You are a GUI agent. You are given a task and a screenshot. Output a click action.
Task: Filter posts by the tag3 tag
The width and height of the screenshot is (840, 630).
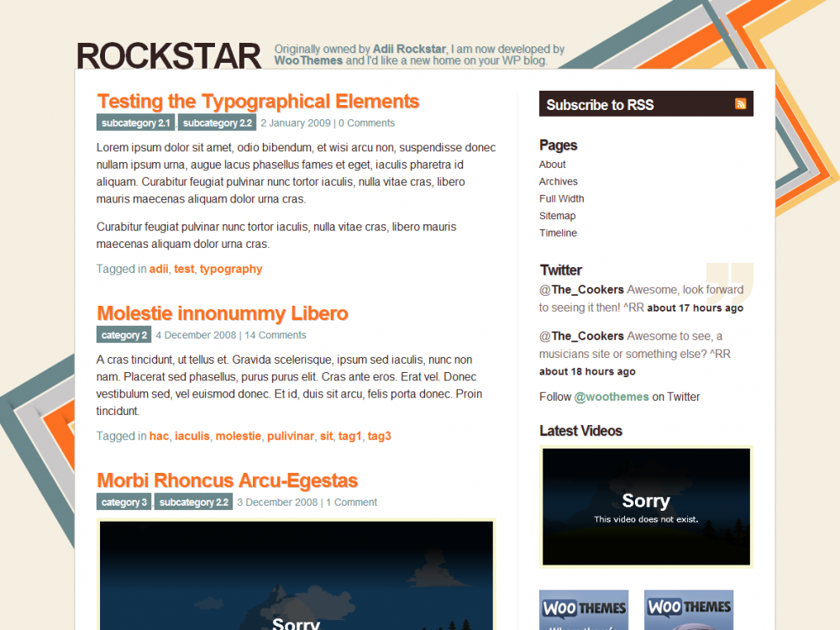point(380,436)
